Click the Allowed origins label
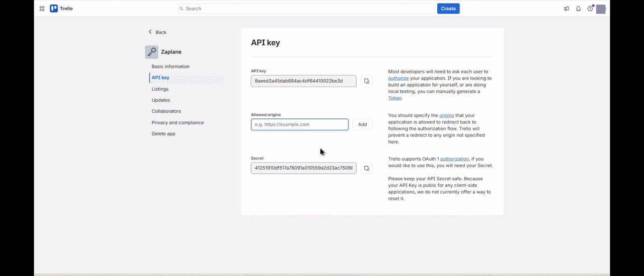Screen dimensions: 644x276 (266, 115)
